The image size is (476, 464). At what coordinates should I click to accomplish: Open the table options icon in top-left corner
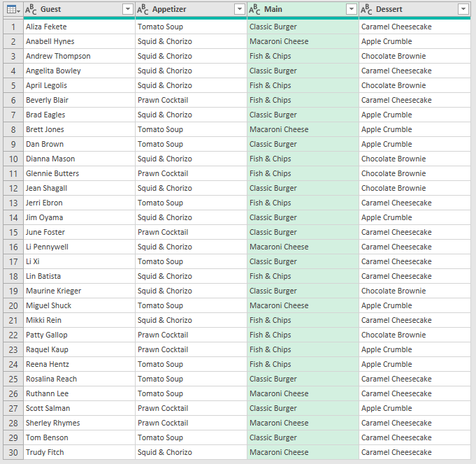tap(13, 9)
